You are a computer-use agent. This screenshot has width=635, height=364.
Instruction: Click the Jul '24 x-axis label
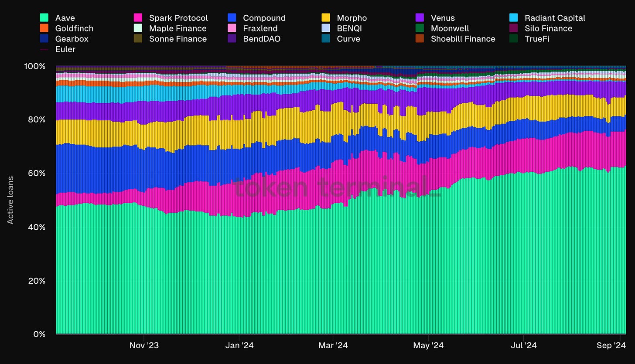pos(523,346)
